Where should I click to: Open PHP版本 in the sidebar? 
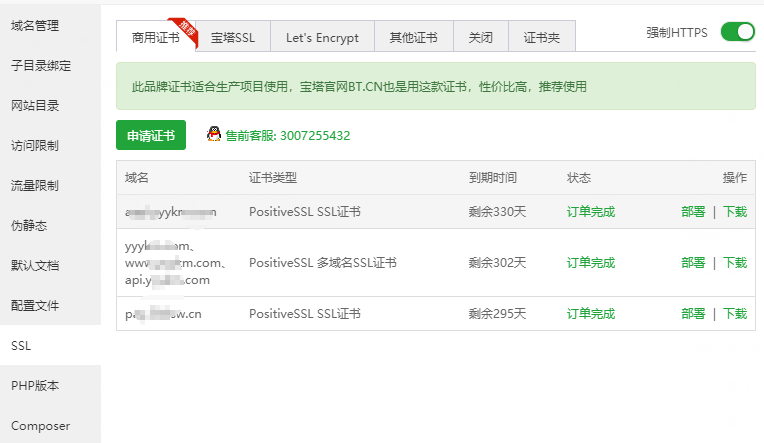(x=35, y=385)
